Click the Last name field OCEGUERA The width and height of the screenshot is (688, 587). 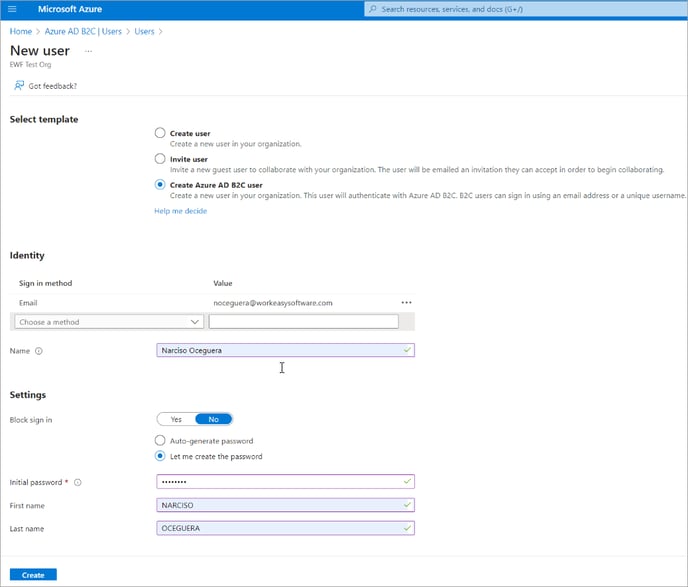tap(285, 528)
